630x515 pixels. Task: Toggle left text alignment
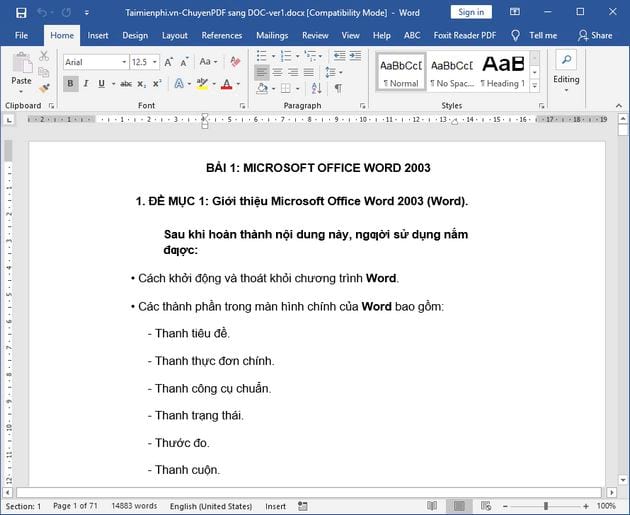262,72
